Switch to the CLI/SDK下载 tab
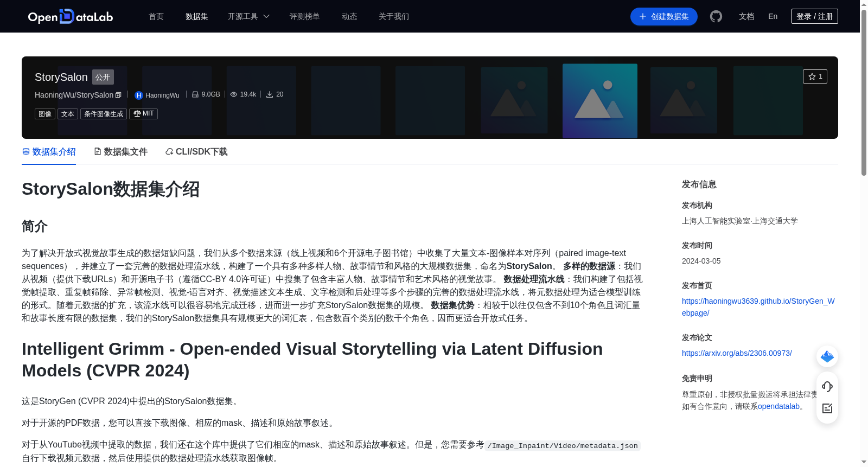 196,152
